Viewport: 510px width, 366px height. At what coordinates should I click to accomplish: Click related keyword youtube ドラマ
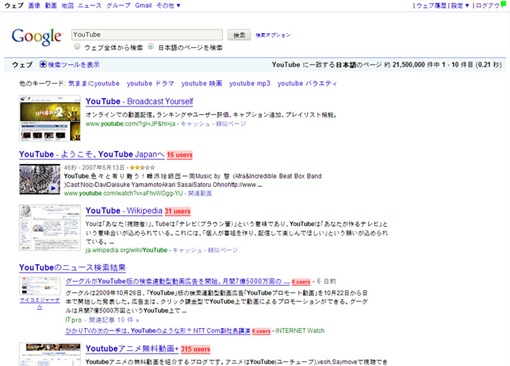pos(150,83)
